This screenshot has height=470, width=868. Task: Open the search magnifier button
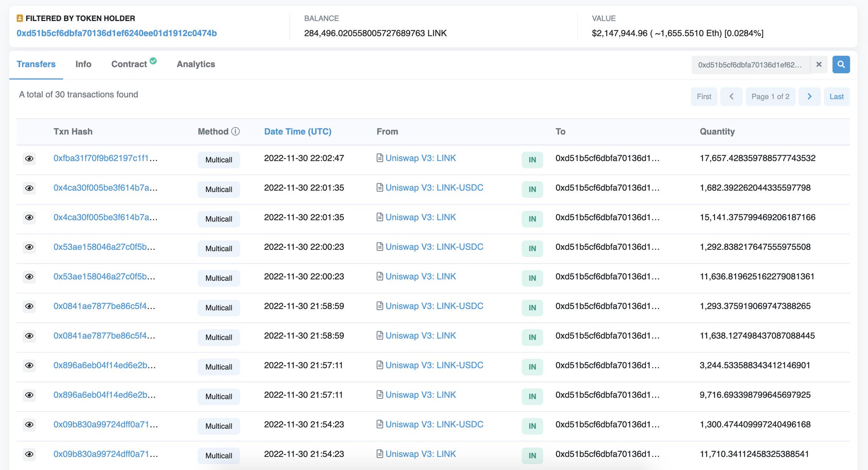841,64
